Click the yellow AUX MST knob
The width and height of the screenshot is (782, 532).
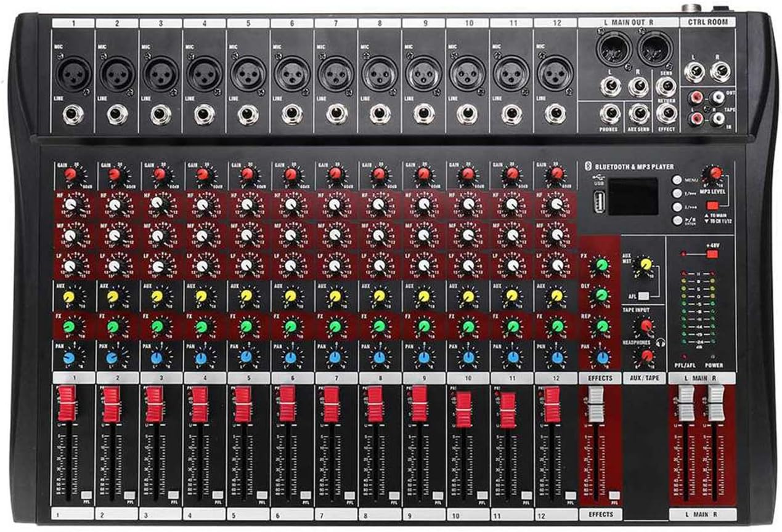tap(645, 264)
